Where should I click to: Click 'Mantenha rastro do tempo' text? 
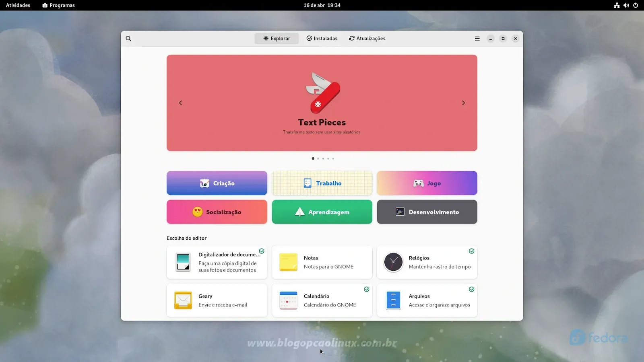440,267
